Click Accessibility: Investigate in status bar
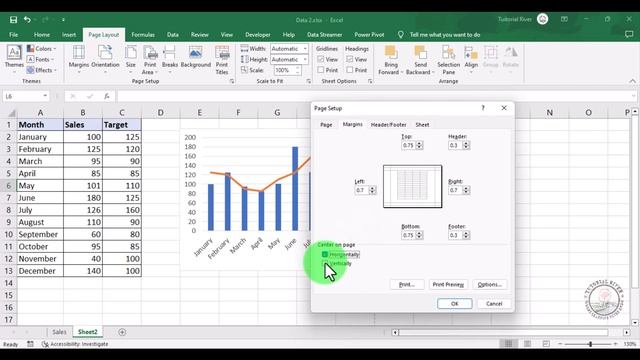Screen dimensions: 640x360 click(75, 344)
